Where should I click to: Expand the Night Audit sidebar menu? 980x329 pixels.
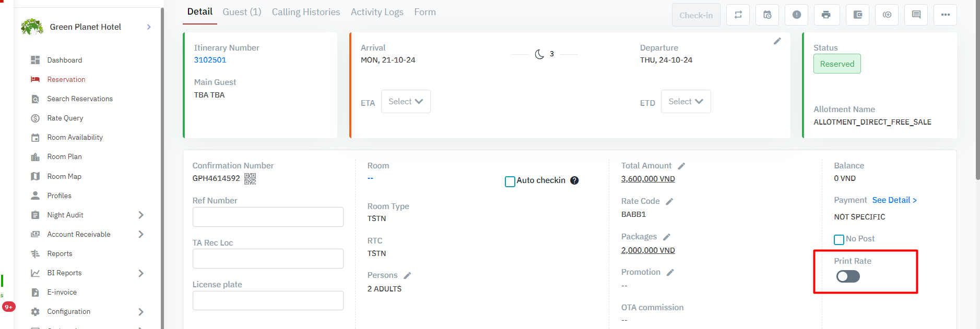[140, 215]
